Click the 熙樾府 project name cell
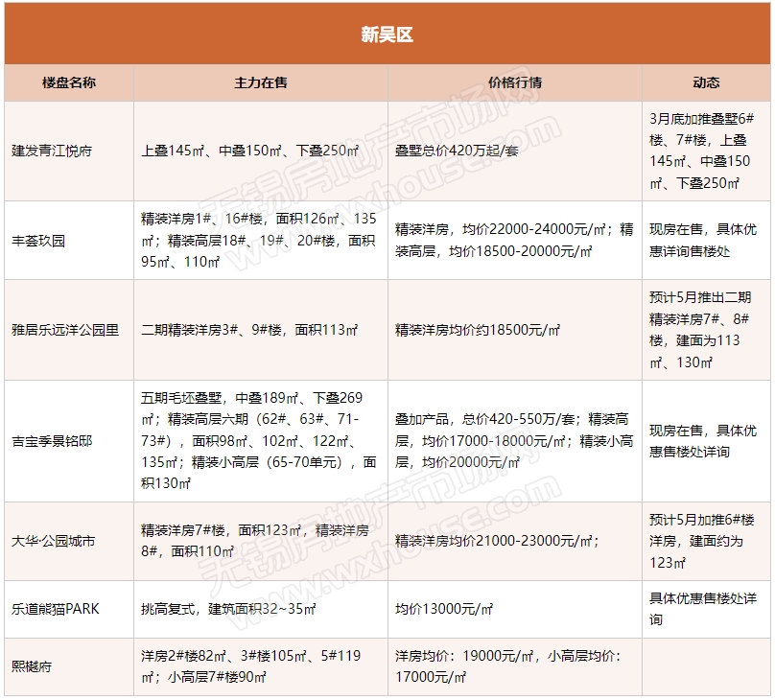Screen dimensions: 775x700 point(69,666)
